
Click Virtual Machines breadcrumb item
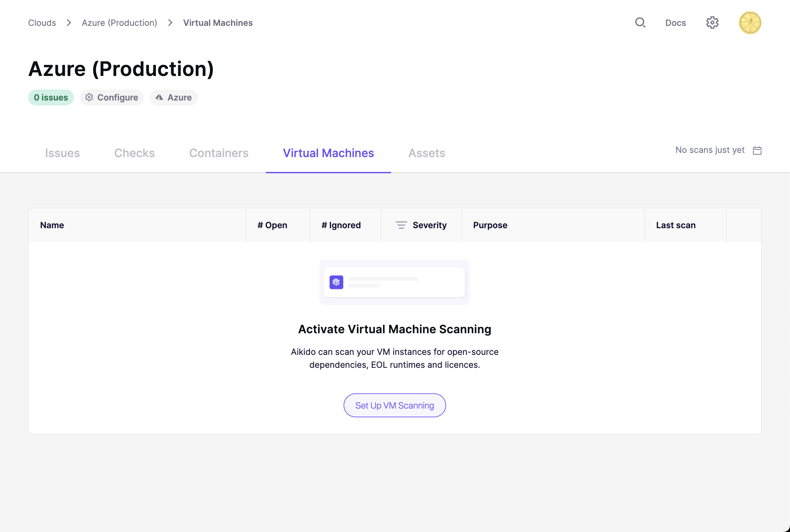tap(218, 23)
